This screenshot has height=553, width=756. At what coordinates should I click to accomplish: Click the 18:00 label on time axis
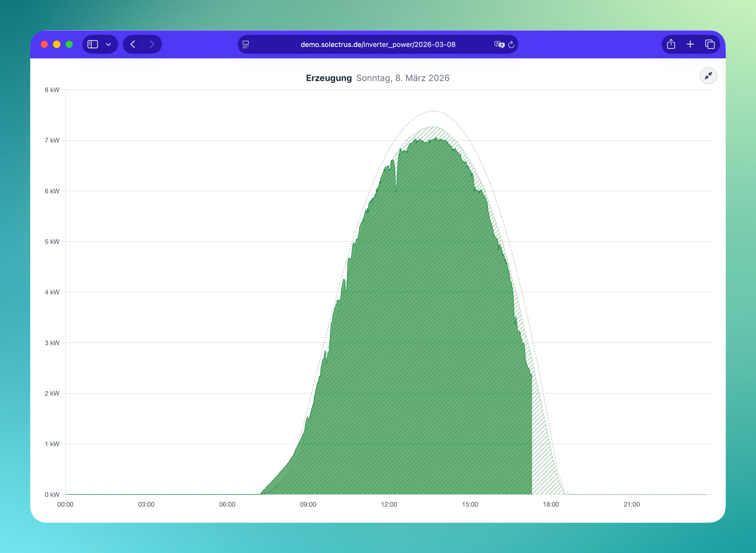click(x=551, y=505)
